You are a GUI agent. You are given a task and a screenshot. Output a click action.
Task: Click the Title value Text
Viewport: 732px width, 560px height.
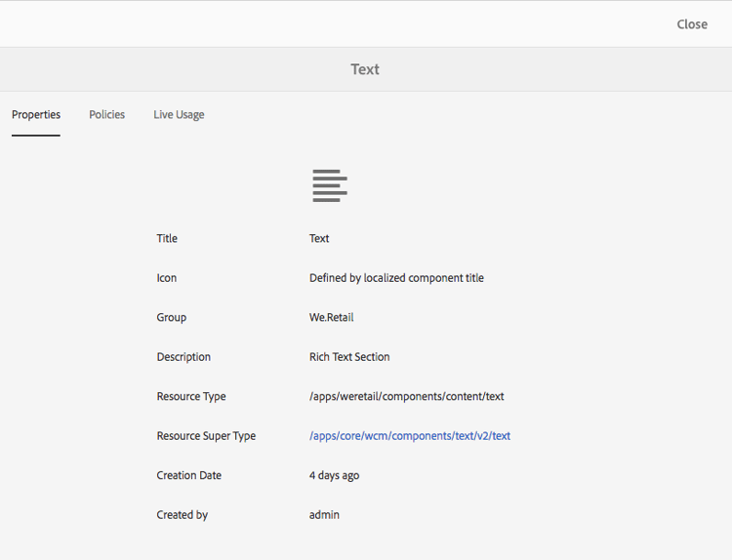click(x=319, y=238)
